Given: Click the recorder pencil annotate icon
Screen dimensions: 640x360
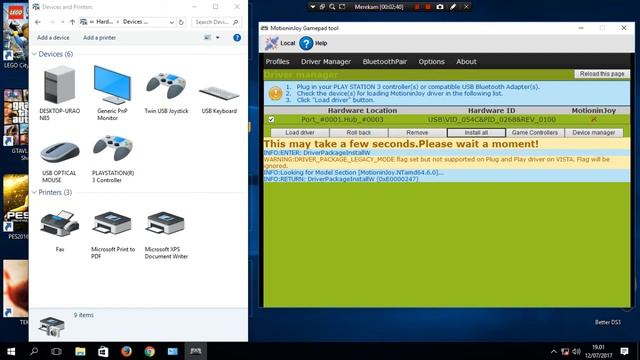Looking at the screenshot, I should point(453,7).
